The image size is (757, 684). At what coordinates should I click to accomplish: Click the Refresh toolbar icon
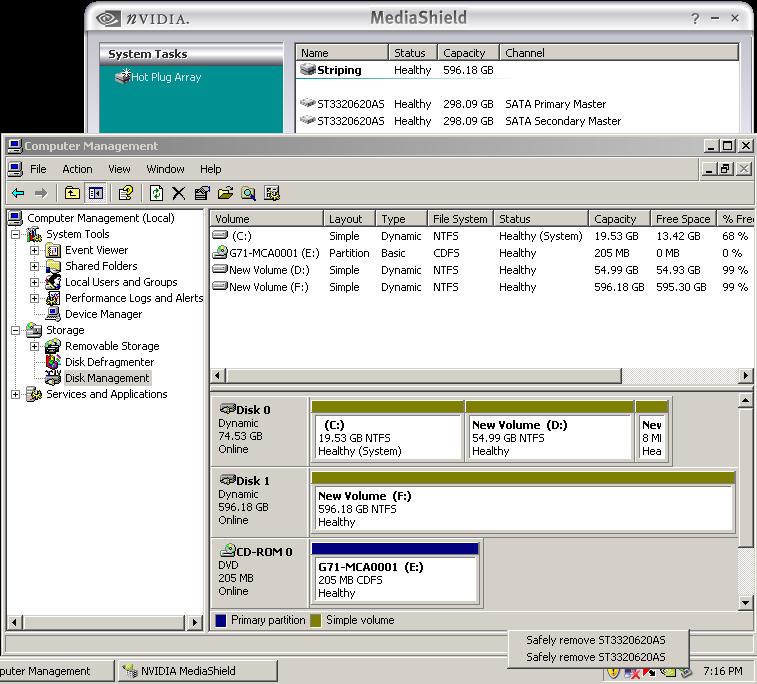pos(156,194)
